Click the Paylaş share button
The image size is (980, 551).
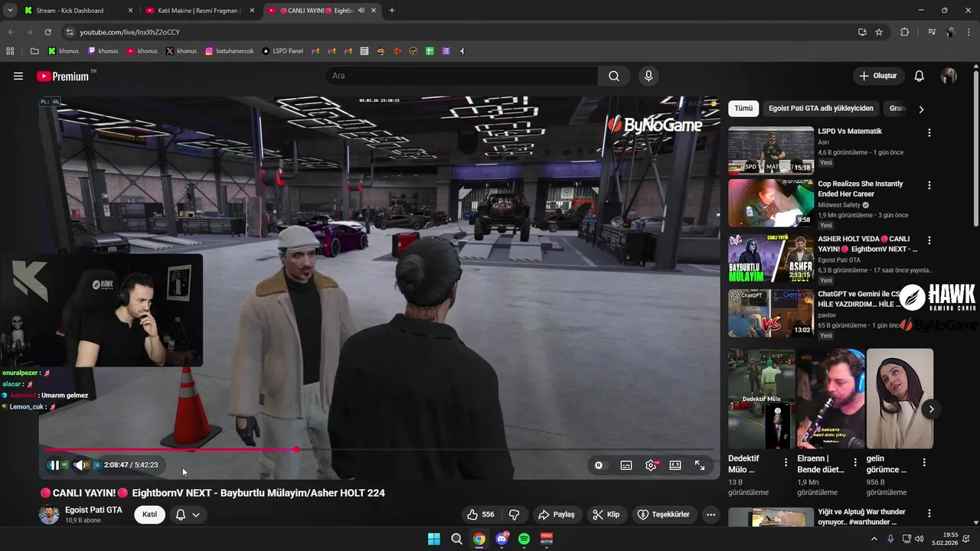pyautogui.click(x=557, y=514)
